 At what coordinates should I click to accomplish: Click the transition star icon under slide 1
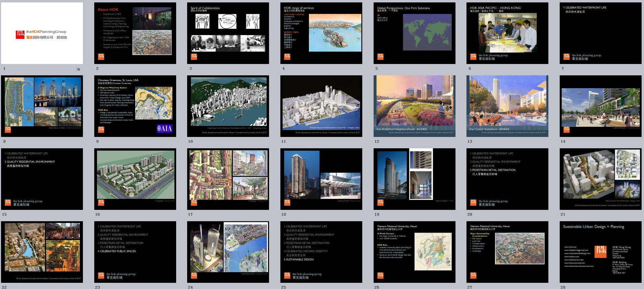(x=78, y=69)
